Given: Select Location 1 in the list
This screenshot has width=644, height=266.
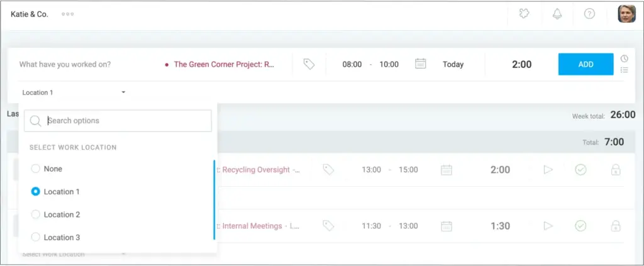Looking at the screenshot, I should click(36, 192).
